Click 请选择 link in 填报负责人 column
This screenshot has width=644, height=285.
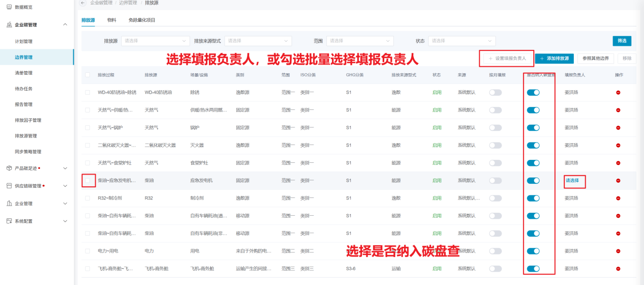(x=572, y=181)
